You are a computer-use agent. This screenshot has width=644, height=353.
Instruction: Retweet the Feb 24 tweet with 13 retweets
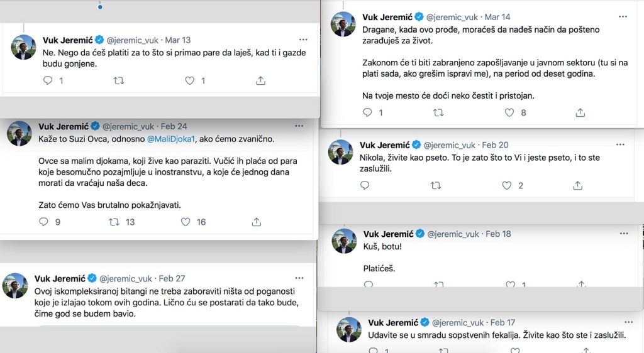coord(114,222)
